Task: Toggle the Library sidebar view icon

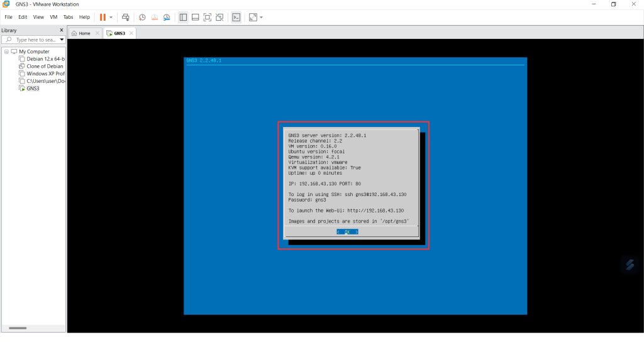Action: [183, 17]
